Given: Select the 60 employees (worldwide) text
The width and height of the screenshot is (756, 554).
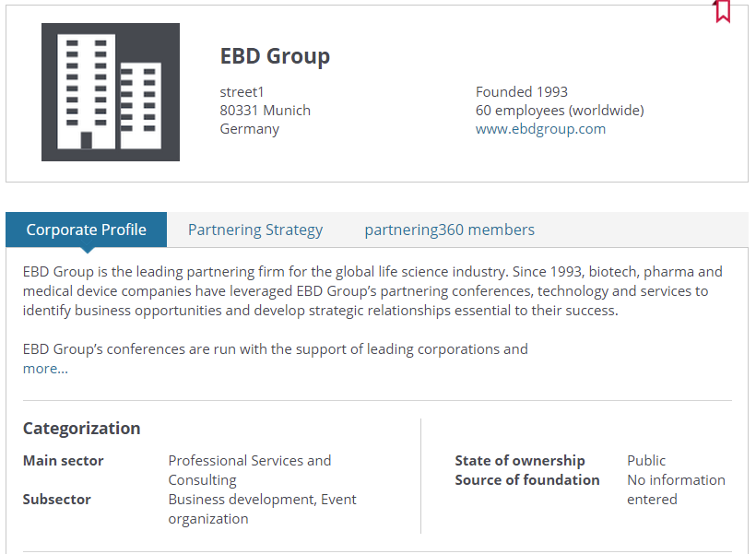Looking at the screenshot, I should click(x=560, y=111).
